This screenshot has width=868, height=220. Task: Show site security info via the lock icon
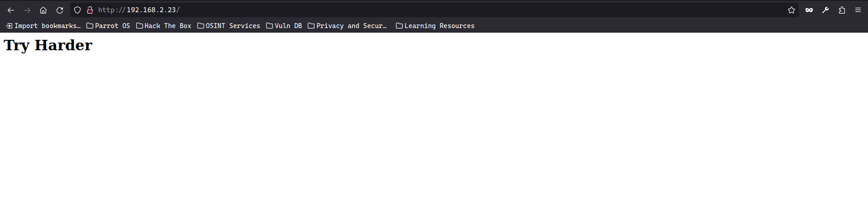[x=90, y=10]
